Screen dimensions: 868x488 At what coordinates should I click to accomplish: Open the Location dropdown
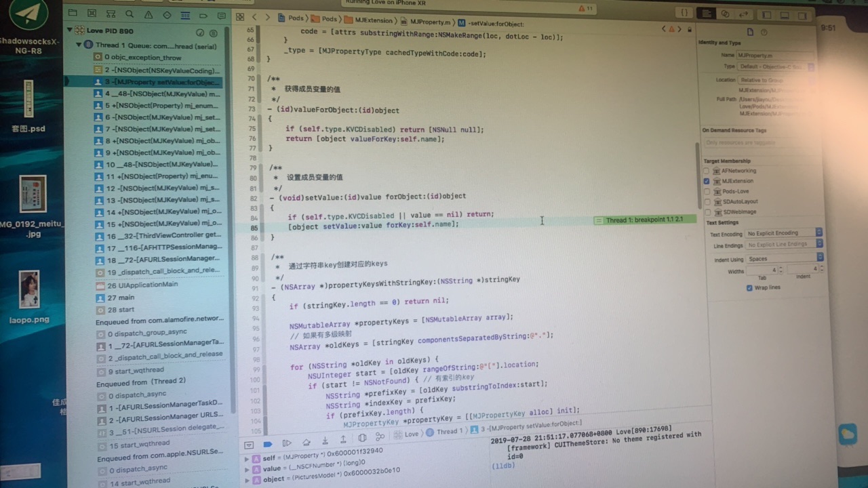(777, 81)
